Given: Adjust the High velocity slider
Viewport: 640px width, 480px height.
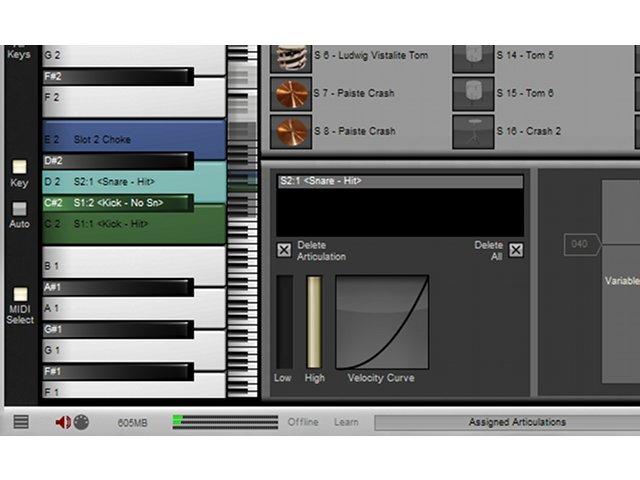Looking at the screenshot, I should 314,322.
